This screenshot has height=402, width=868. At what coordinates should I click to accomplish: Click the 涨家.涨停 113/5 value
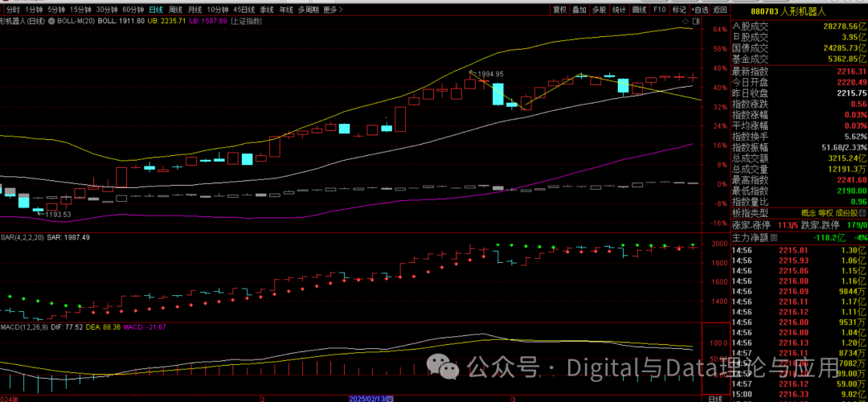tap(788, 225)
